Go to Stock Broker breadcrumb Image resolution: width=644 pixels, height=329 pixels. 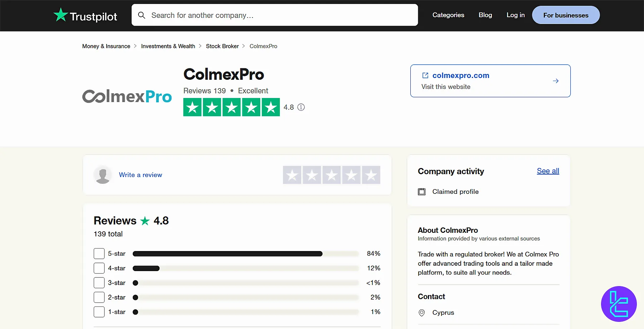tap(222, 46)
